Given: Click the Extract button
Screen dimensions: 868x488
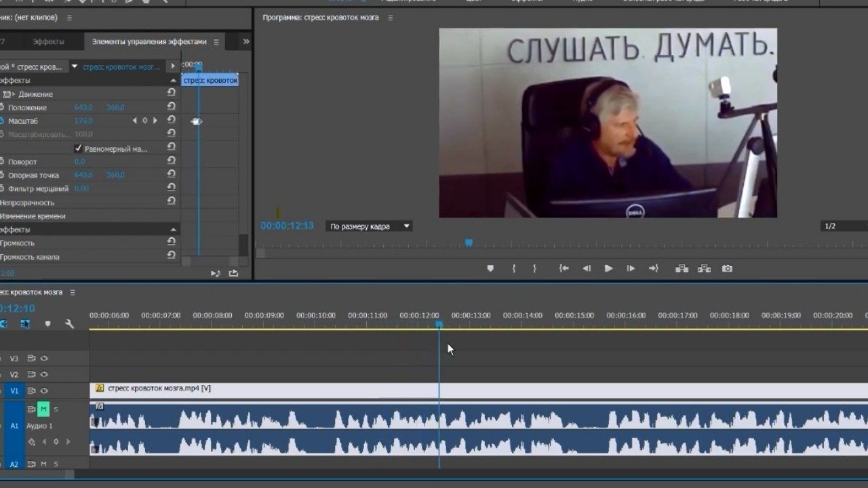Looking at the screenshot, I should [x=705, y=268].
